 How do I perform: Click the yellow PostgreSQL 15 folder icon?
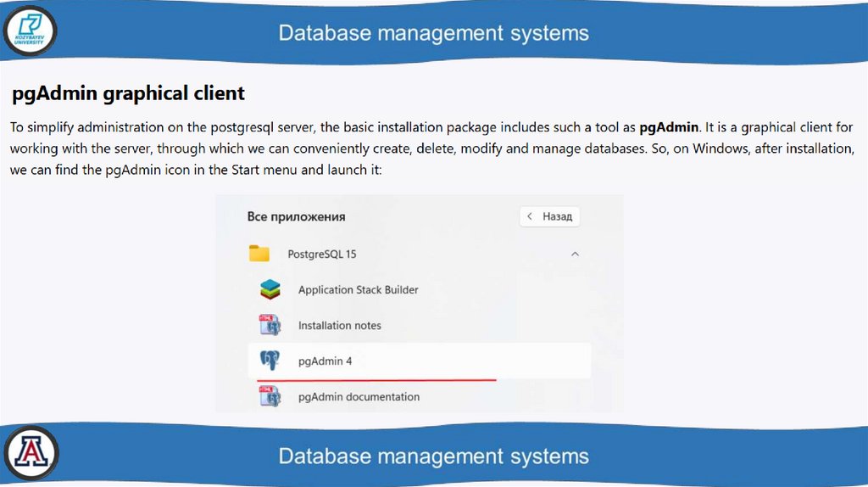pyautogui.click(x=259, y=254)
